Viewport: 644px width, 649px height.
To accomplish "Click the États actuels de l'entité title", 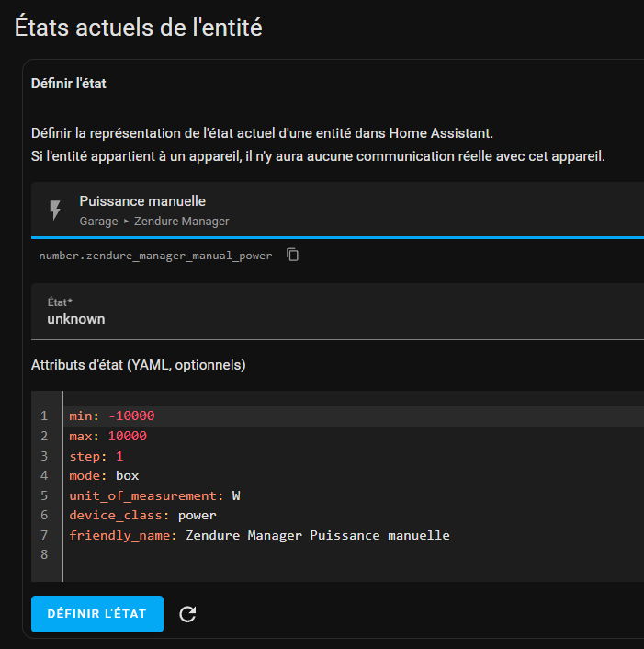I will [x=138, y=28].
